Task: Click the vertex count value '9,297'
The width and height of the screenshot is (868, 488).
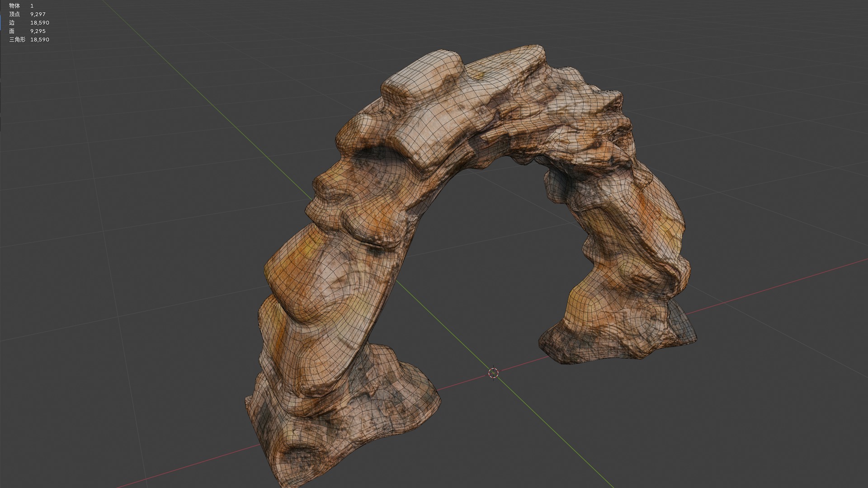Action: (x=38, y=14)
